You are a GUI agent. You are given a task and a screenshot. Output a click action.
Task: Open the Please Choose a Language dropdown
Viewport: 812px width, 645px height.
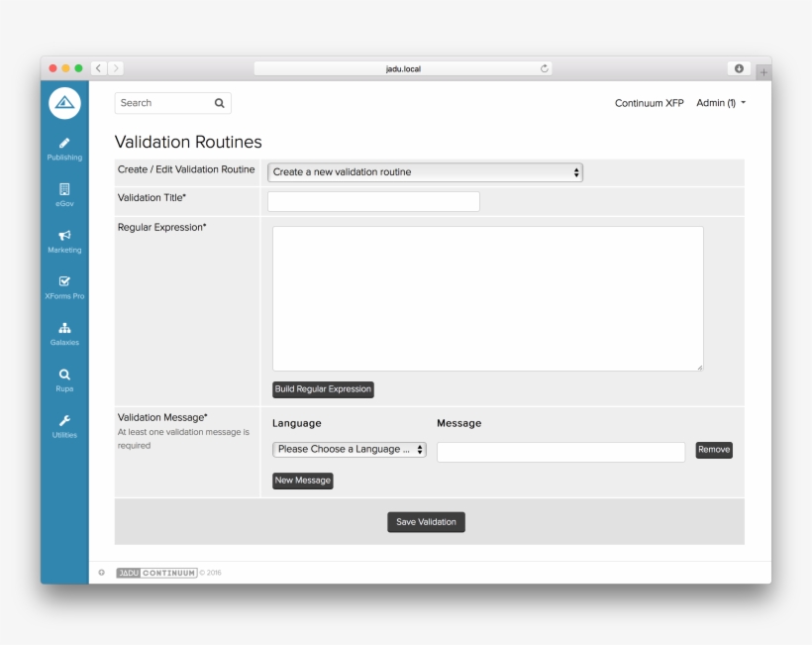point(349,449)
